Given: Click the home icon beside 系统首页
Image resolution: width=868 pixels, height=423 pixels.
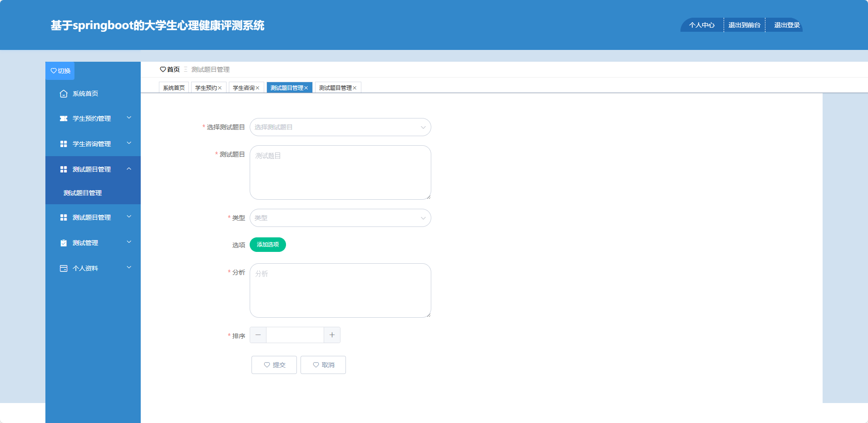Looking at the screenshot, I should pos(64,93).
